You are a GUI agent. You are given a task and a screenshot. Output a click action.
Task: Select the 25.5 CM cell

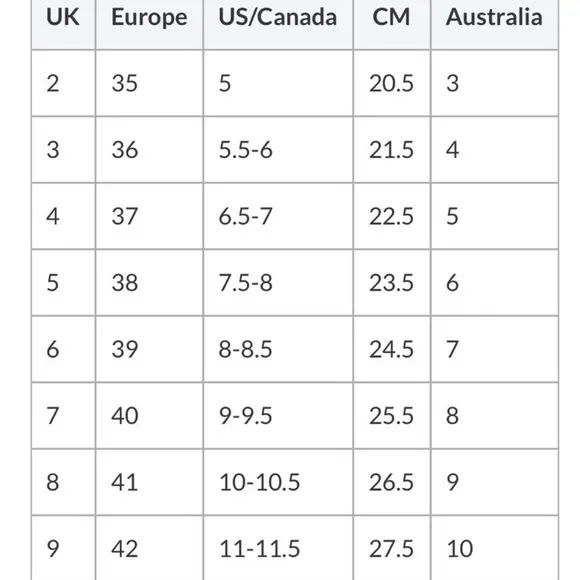pyautogui.click(x=392, y=416)
